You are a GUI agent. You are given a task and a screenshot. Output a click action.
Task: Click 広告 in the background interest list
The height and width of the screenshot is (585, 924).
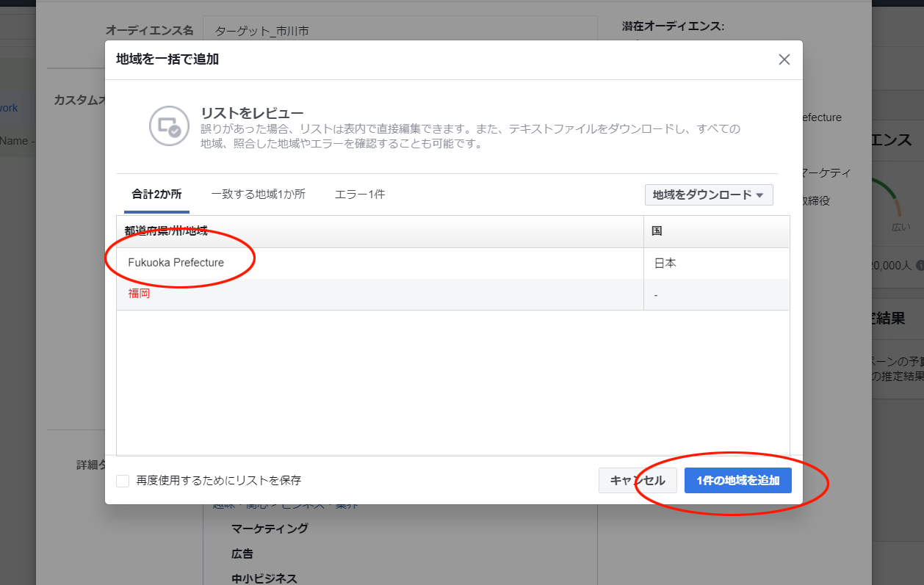pyautogui.click(x=242, y=553)
